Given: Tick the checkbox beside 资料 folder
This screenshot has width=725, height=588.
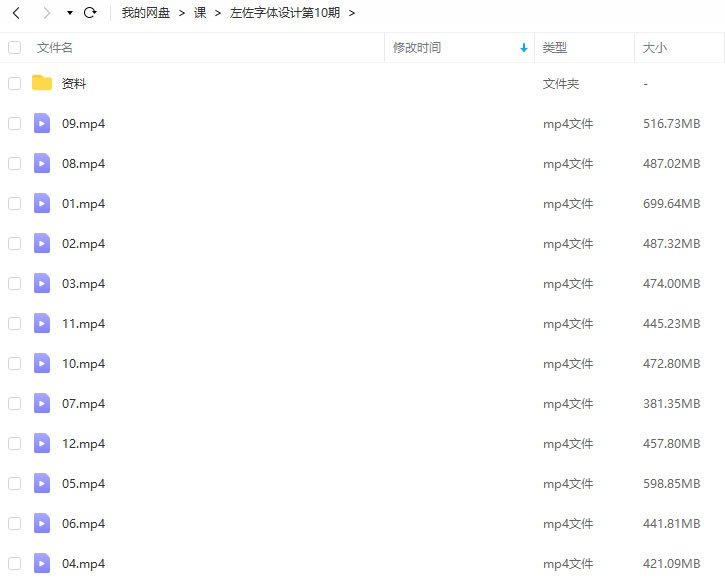Looking at the screenshot, I should pos(14,83).
